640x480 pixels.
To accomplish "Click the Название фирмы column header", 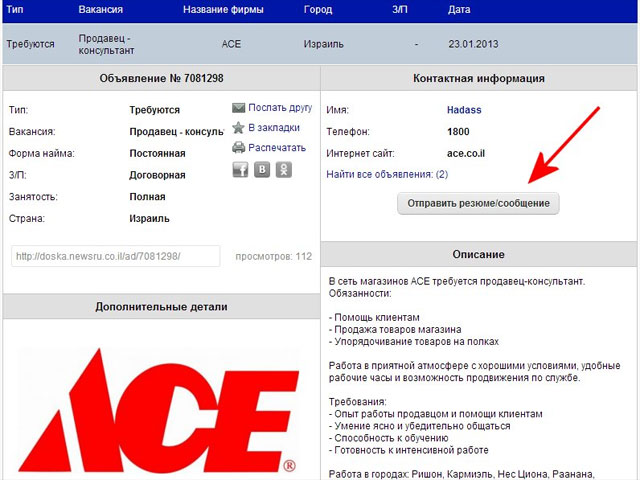I will (x=223, y=9).
